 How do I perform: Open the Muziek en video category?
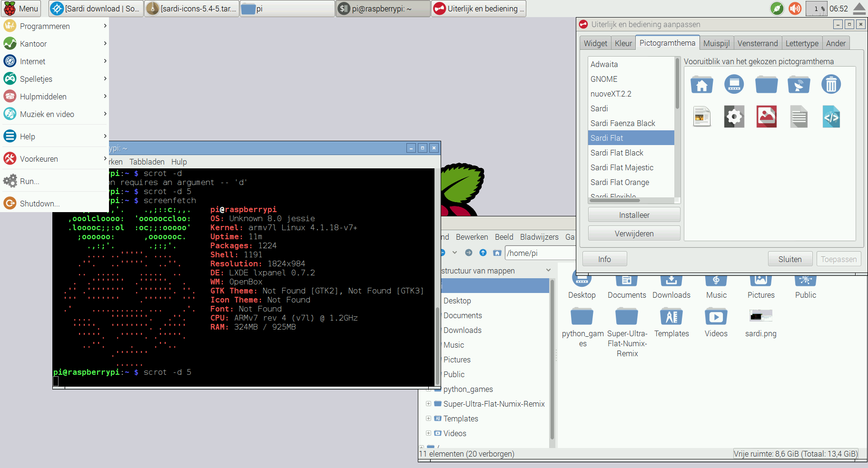coord(54,114)
